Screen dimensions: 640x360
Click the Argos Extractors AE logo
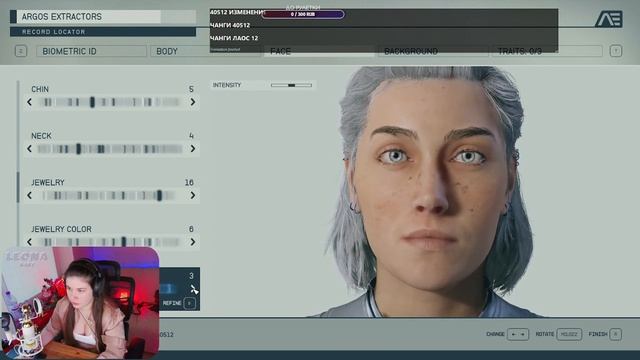click(x=609, y=19)
